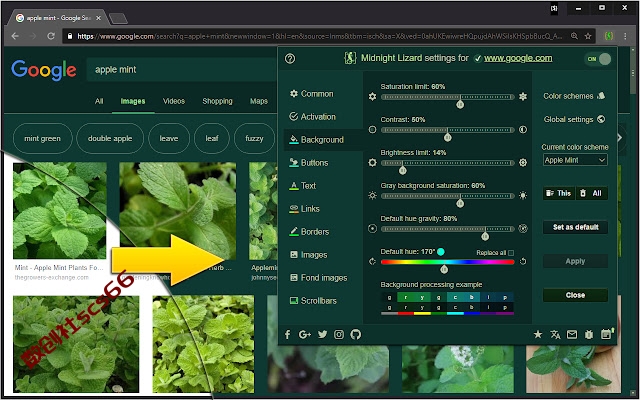
Task: Open the Links settings tab
Action: (304, 209)
